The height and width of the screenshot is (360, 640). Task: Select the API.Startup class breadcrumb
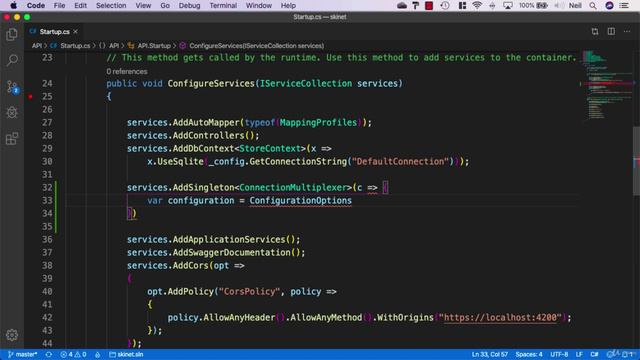149,46
